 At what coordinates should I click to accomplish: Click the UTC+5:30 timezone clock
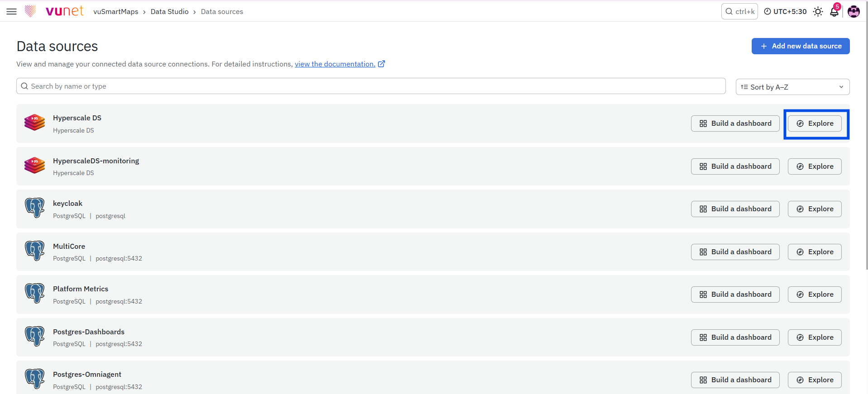point(785,11)
